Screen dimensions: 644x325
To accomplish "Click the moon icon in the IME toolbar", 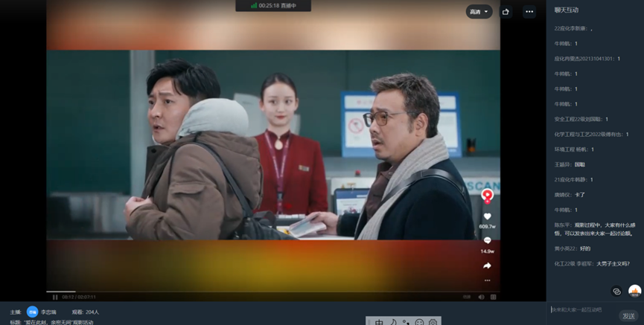I will pyautogui.click(x=393, y=322).
